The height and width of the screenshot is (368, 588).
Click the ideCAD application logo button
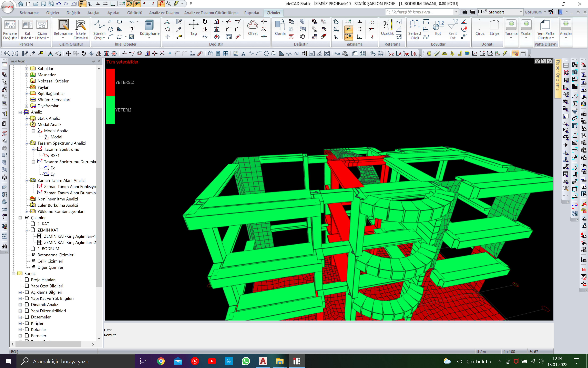click(x=8, y=7)
